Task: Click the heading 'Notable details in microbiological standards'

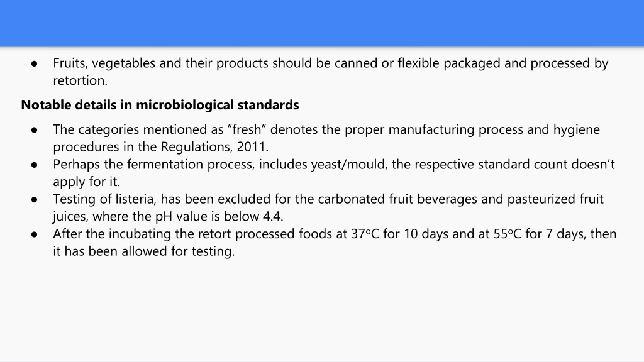Action: point(160,105)
